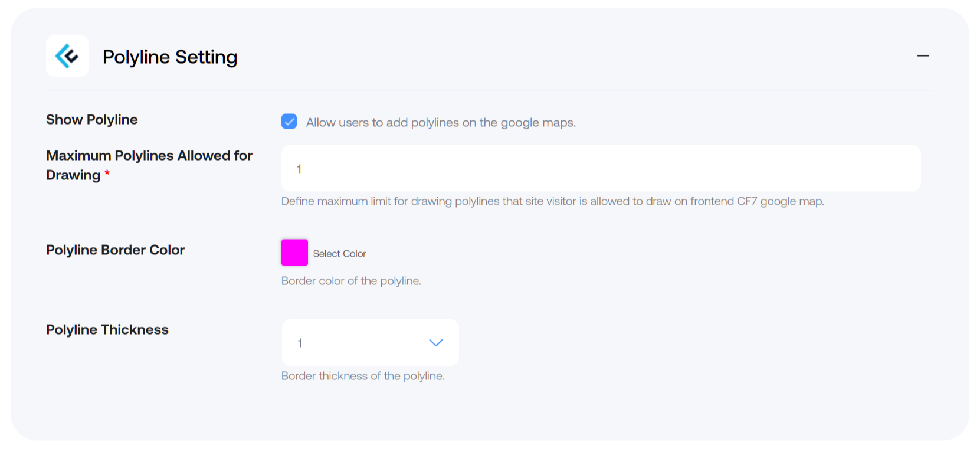Click 'Border color of the polyline' description
This screenshot has height=455, width=980.
tap(351, 281)
